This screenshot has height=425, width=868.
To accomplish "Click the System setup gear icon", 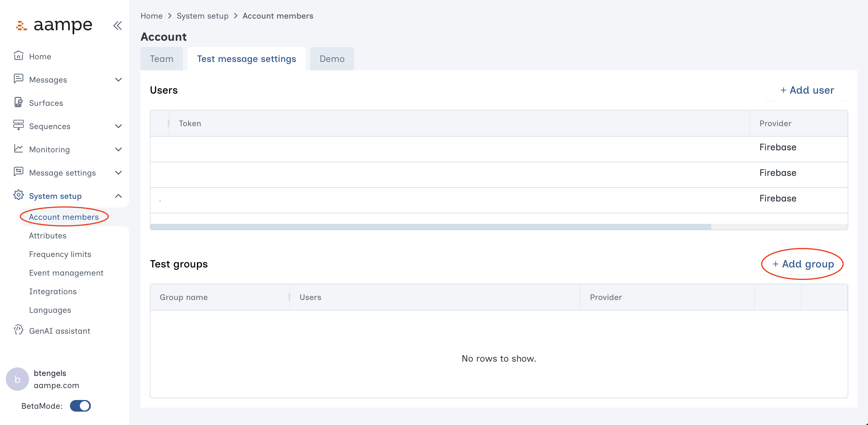I will coord(19,196).
